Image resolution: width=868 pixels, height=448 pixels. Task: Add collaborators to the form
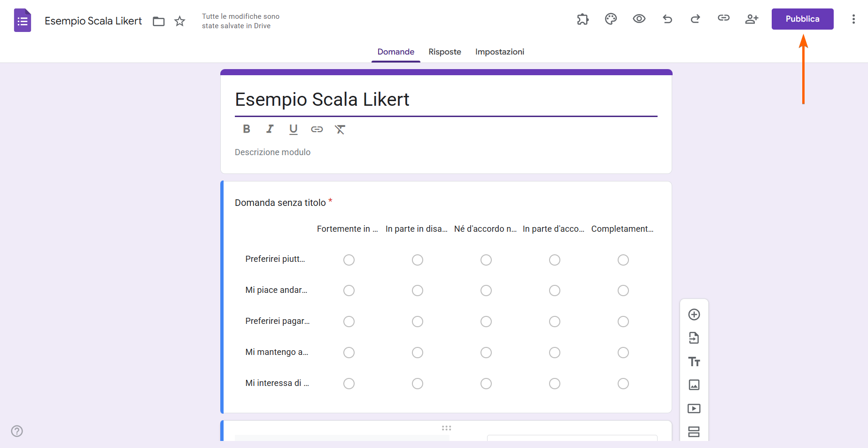click(x=752, y=19)
